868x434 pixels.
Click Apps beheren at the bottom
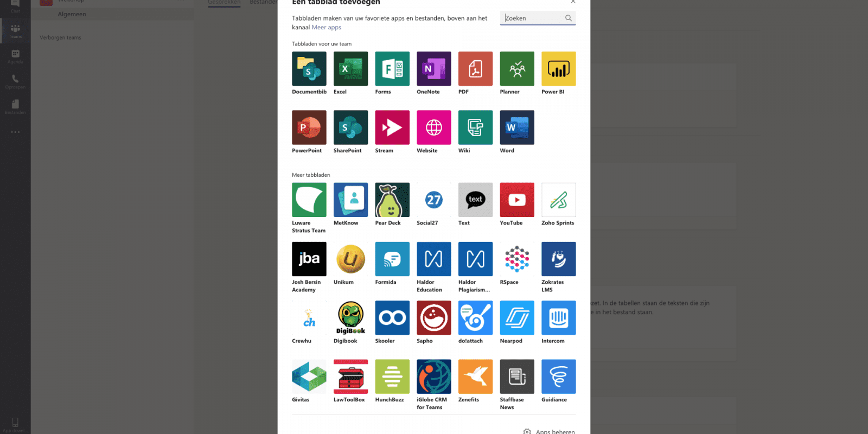click(549, 431)
